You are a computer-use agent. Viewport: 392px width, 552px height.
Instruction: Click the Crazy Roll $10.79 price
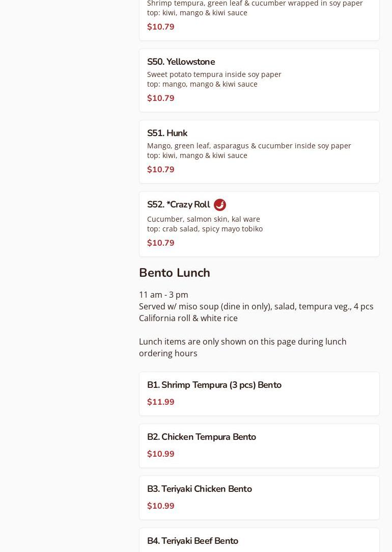point(161,243)
